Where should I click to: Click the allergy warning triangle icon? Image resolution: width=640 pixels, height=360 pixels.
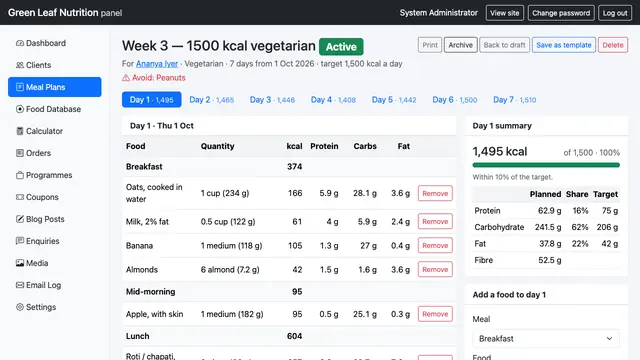click(x=126, y=78)
